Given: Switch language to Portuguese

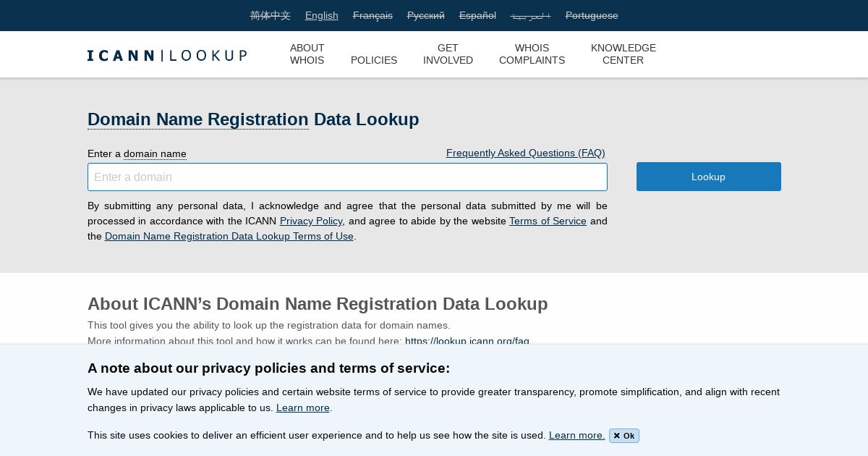Looking at the screenshot, I should click(x=592, y=15).
